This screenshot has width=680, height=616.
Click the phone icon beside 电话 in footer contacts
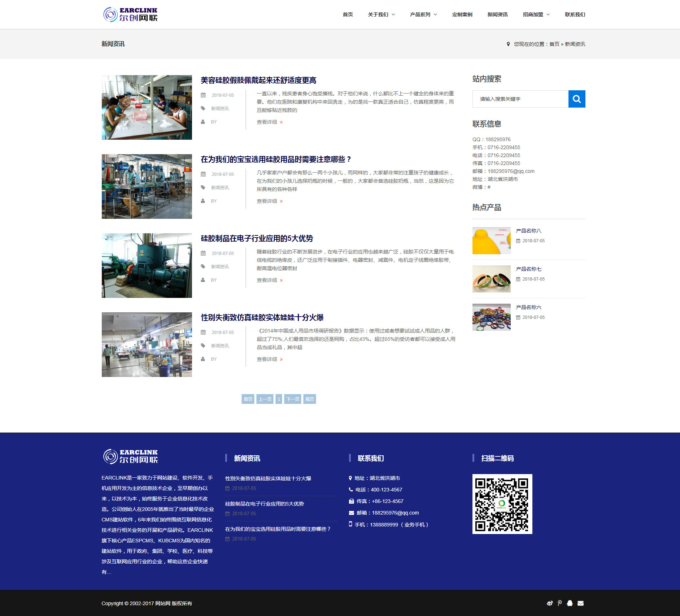(x=350, y=490)
